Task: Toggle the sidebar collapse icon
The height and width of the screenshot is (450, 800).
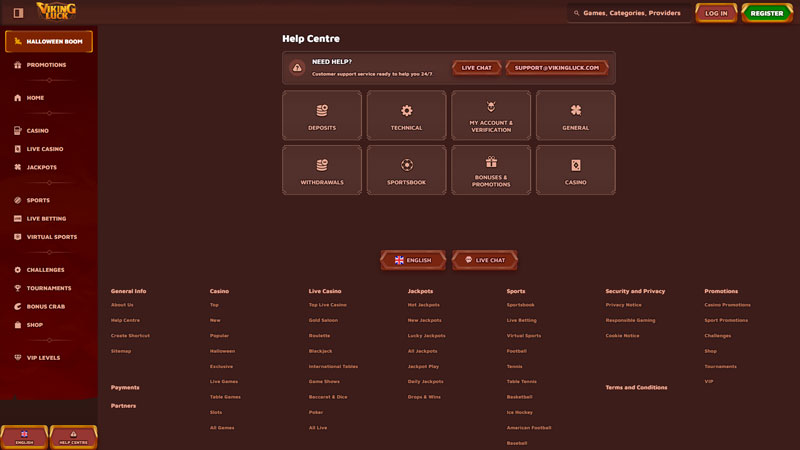Action: point(18,13)
